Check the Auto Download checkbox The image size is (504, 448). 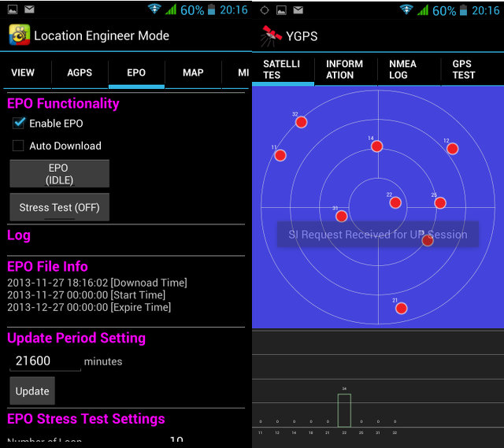tap(19, 146)
